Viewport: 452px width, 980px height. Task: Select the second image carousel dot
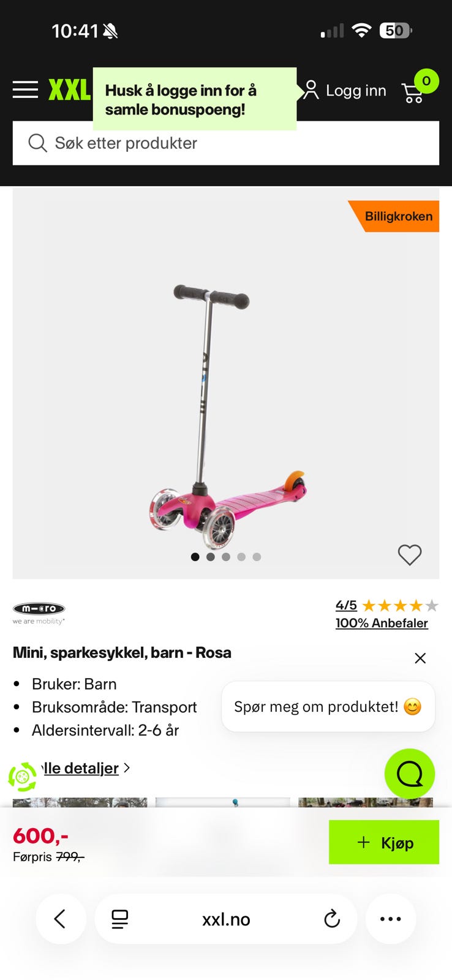(x=211, y=557)
